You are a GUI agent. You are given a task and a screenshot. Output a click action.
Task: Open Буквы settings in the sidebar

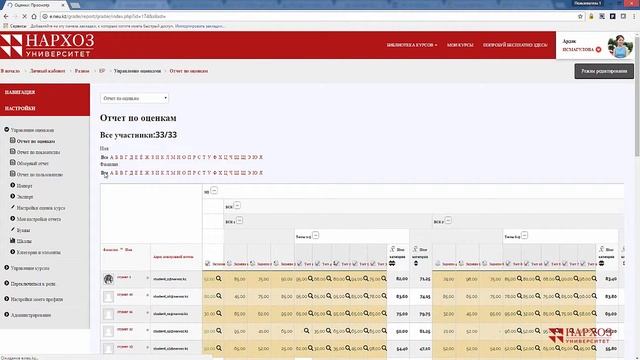23,230
